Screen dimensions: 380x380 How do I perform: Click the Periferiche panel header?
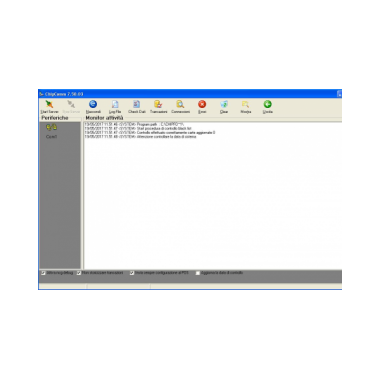pos(55,118)
